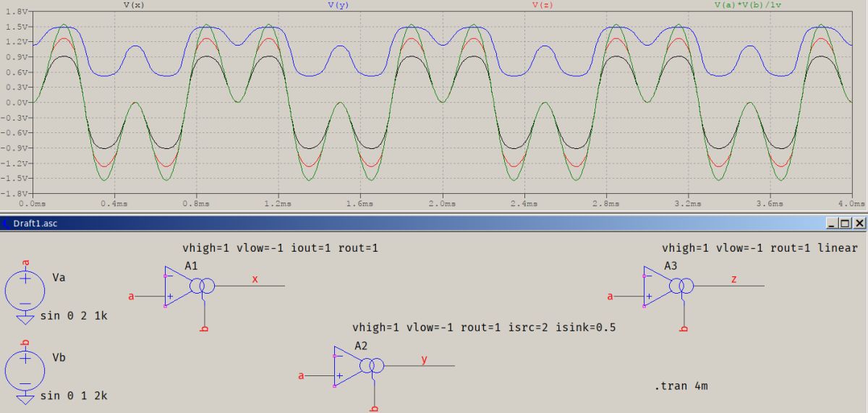Screen dimensions: 868x413
Task: Click the 2.8ms time axis label
Action: tap(605, 205)
